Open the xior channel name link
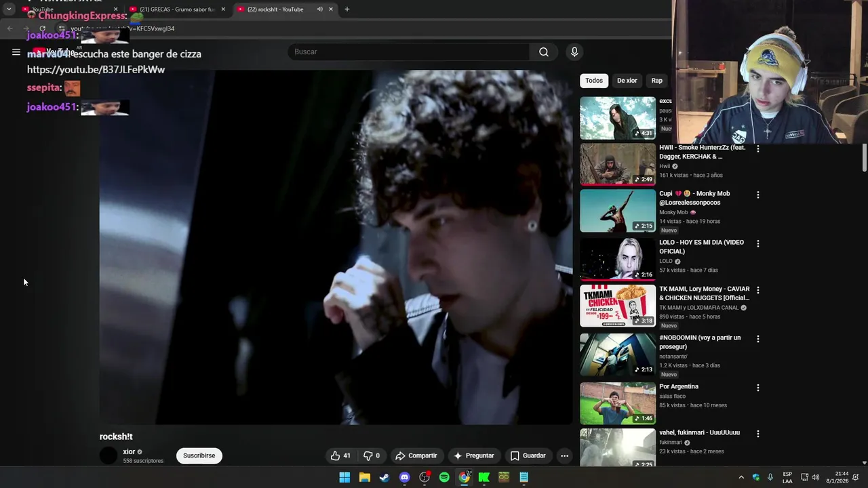This screenshot has height=488, width=868. point(129,451)
